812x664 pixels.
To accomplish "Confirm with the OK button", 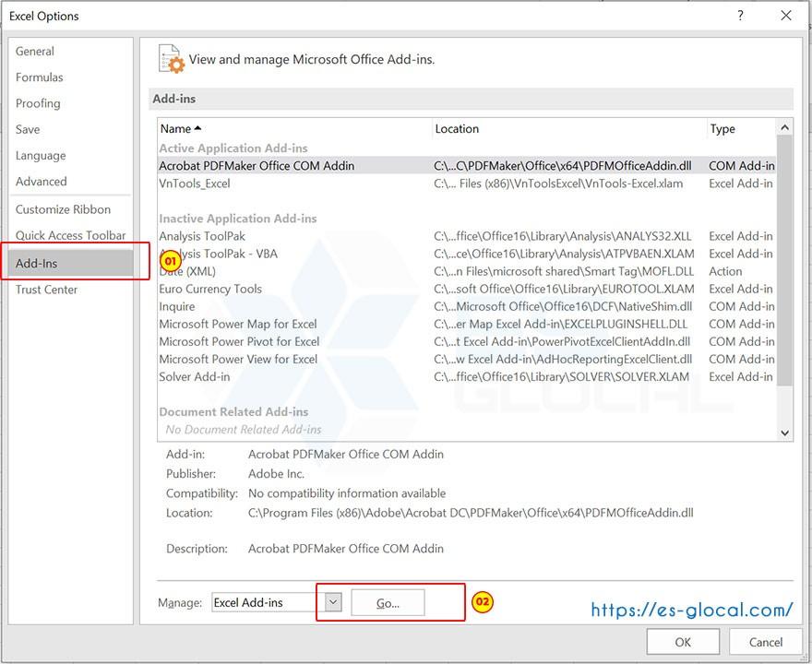I will [x=683, y=642].
